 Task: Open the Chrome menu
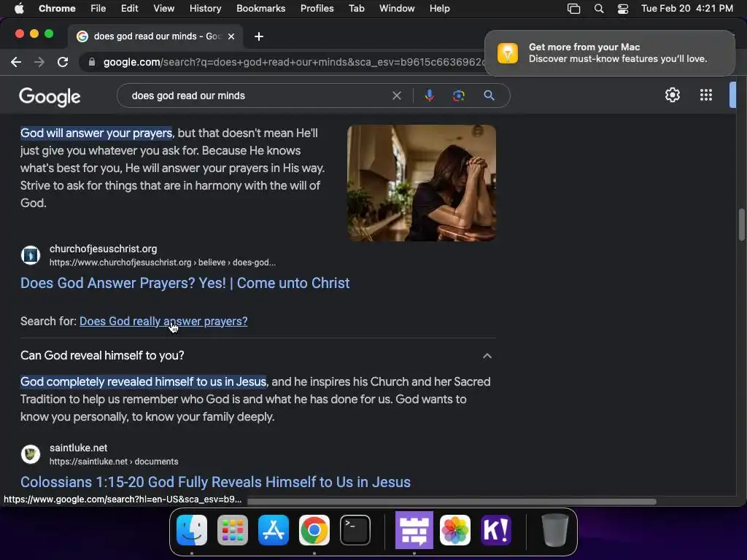(x=57, y=8)
